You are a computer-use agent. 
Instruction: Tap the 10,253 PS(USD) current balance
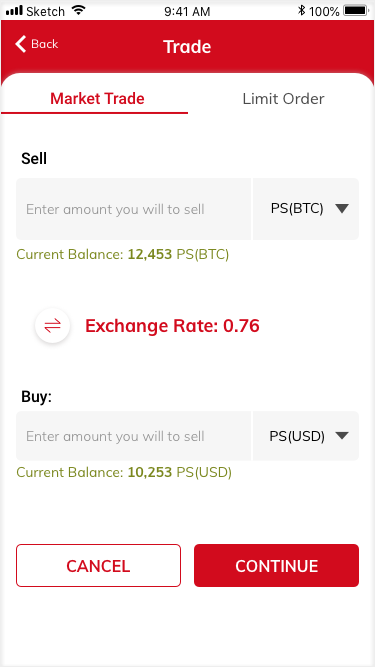click(x=179, y=473)
